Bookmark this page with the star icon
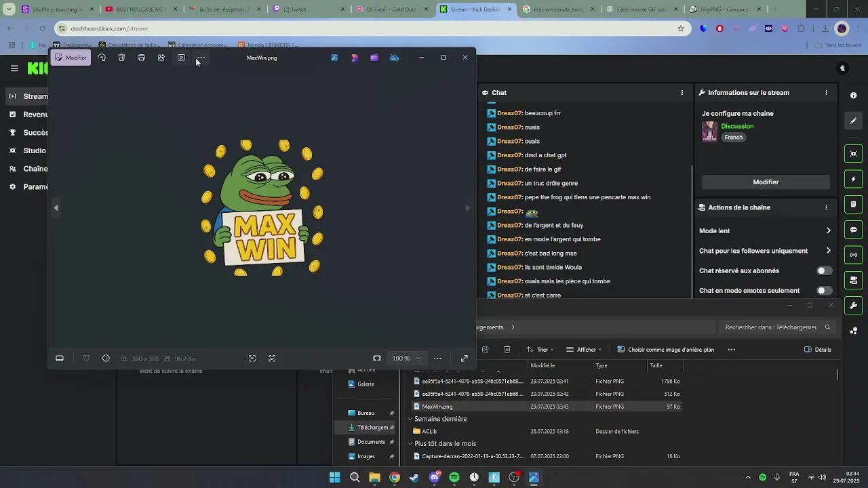 680,28
